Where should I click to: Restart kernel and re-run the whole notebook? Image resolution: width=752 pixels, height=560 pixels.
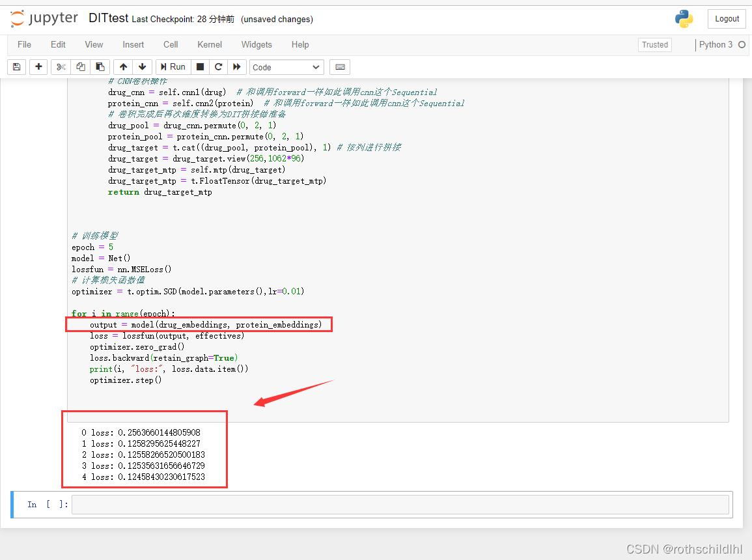pos(236,66)
